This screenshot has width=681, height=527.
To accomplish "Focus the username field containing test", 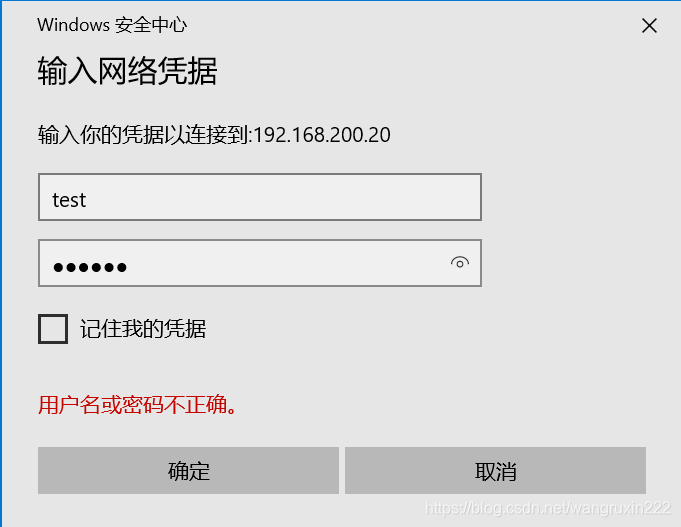I will (260, 197).
